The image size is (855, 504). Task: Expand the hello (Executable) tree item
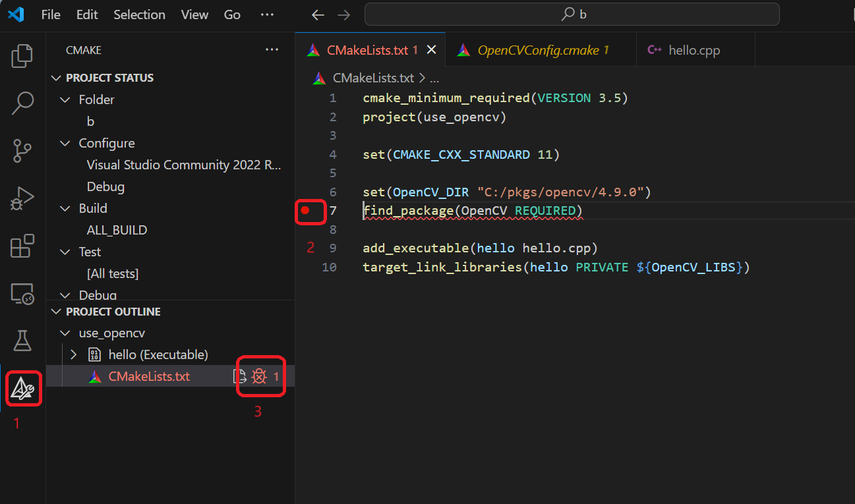[x=73, y=354]
